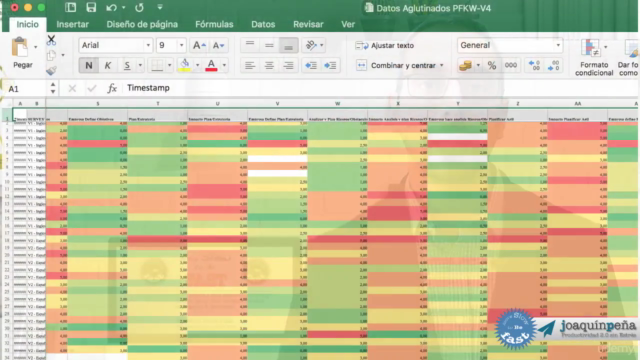Cancel formula entry with the X icon
640x360 pixels.
point(72,88)
